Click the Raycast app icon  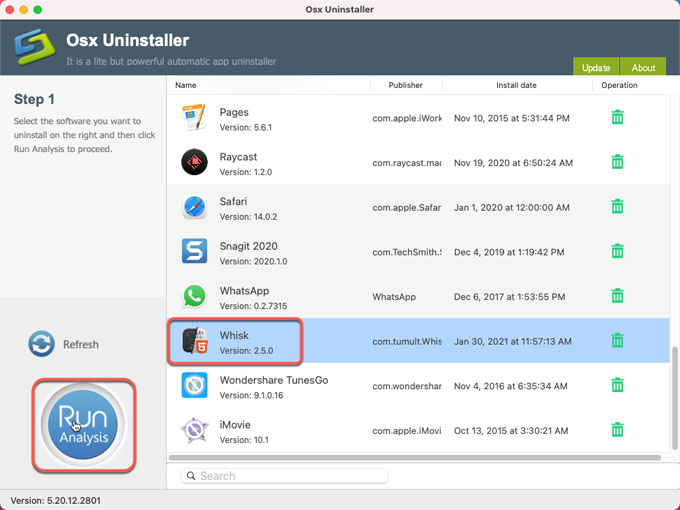click(194, 162)
